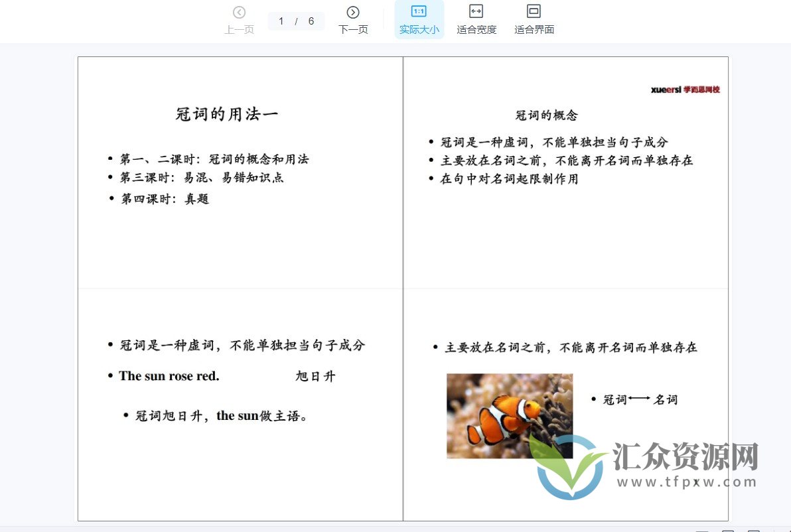The width and height of the screenshot is (791, 532).
Task: Click the previous-page arrow icon above 上一页
Action: coord(239,12)
